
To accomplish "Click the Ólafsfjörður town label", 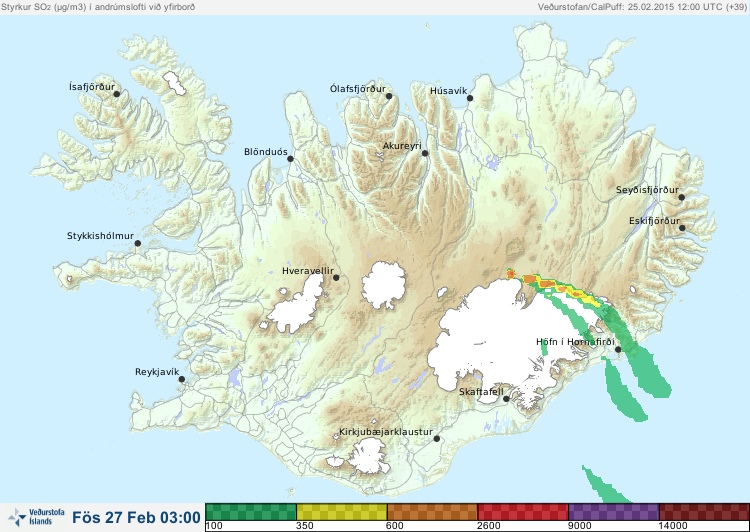I will pyautogui.click(x=358, y=89).
